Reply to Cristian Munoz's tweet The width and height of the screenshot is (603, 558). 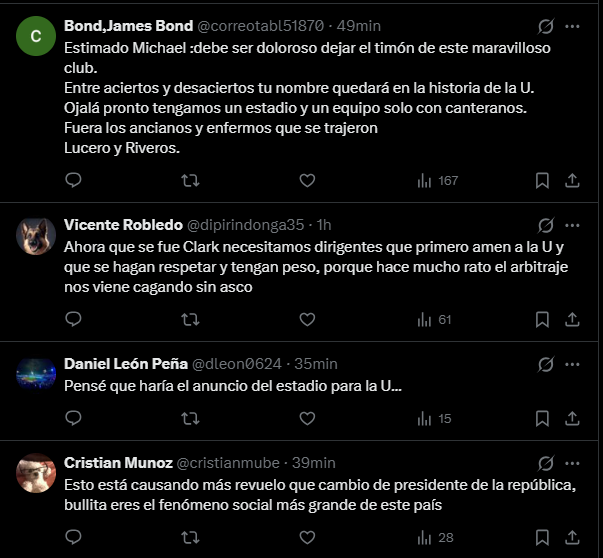73,538
